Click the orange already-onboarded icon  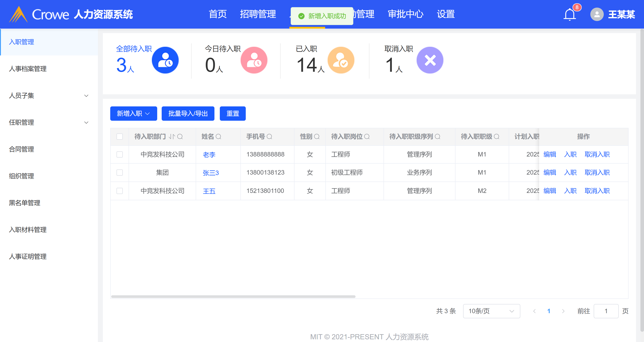click(341, 60)
